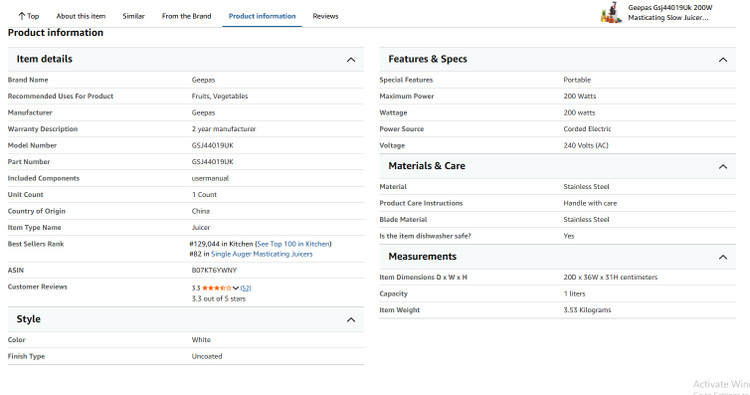
Task: Click the 'Fruits, Vegetables' value
Action: [x=220, y=96]
